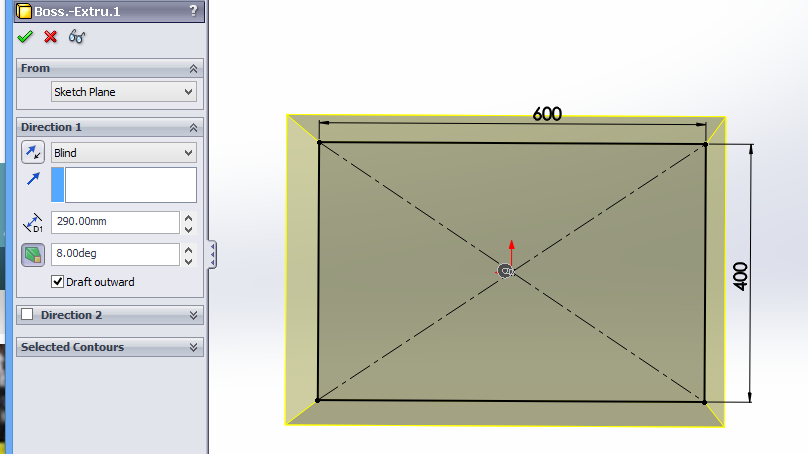Toggle detailed preview glasses icon
Screen dimensions: 808x454
(x=77, y=37)
